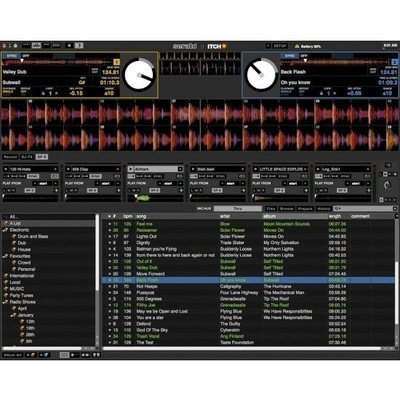Switch to the SP-6 tab
Viewport: 400px width, 400px height.
click(x=42, y=157)
